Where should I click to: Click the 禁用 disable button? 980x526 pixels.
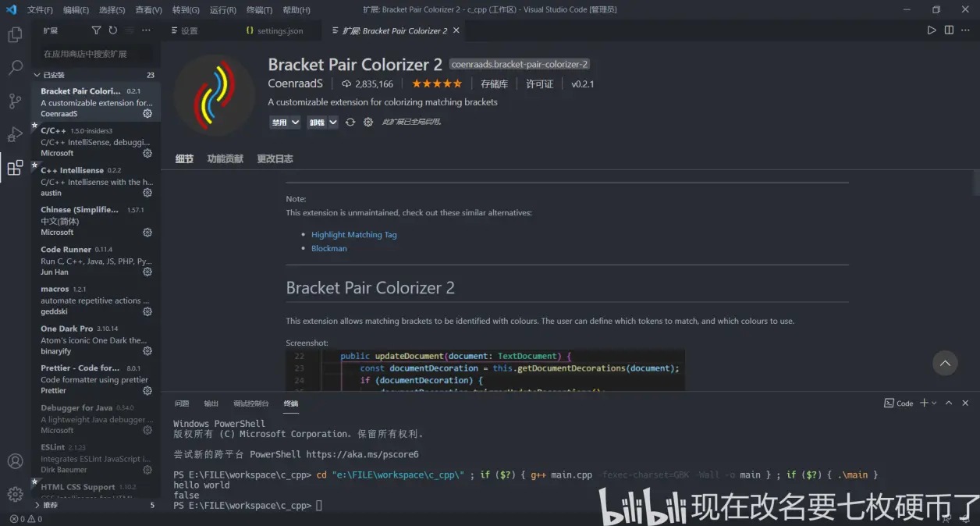tap(279, 123)
